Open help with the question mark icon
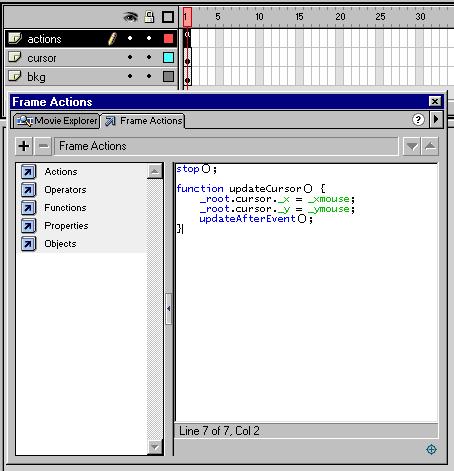 (x=418, y=119)
